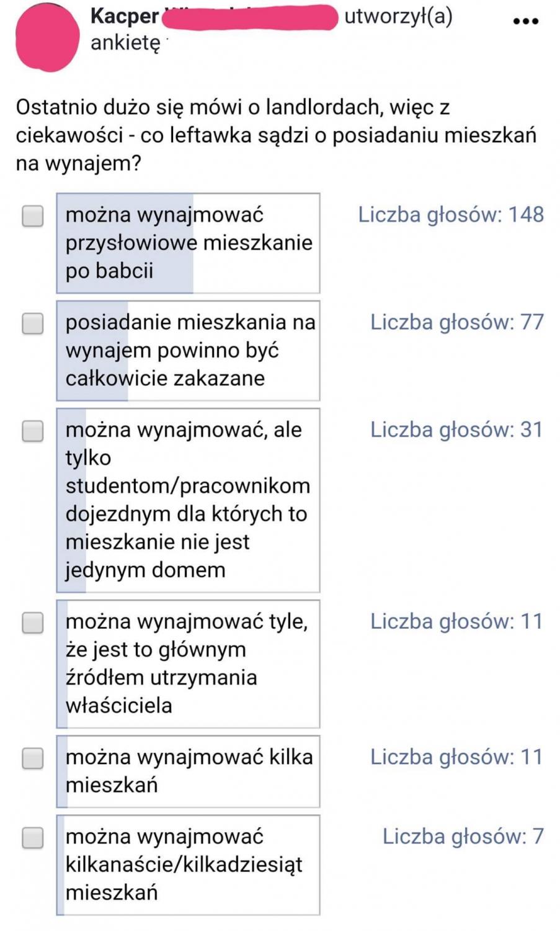
Task: See voters for 'Liczba głosów: 7'
Action: pyautogui.click(x=463, y=837)
